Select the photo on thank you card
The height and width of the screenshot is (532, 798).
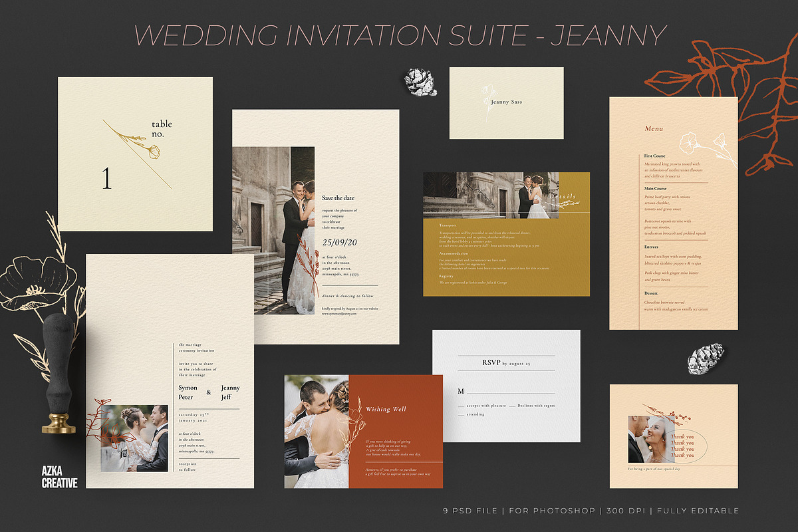(652, 440)
